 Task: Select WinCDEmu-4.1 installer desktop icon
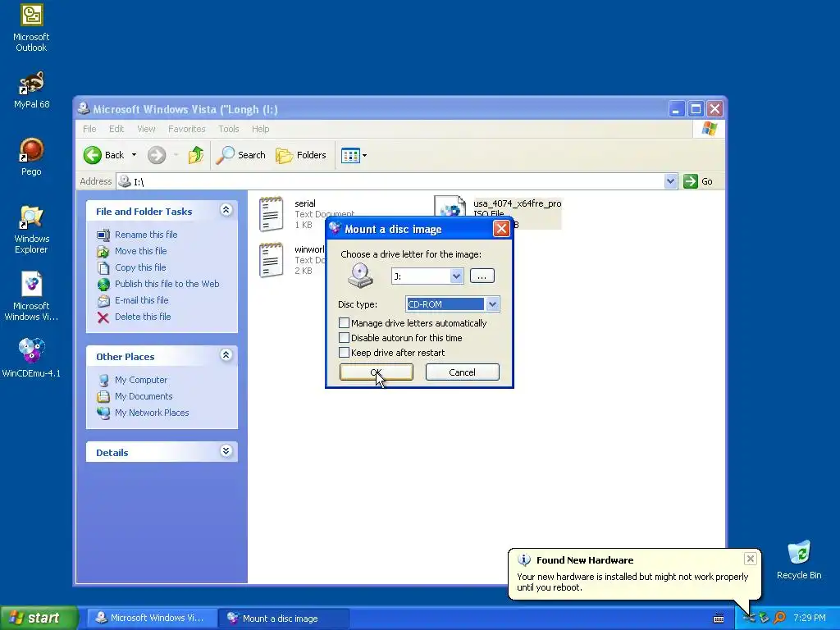pos(31,358)
